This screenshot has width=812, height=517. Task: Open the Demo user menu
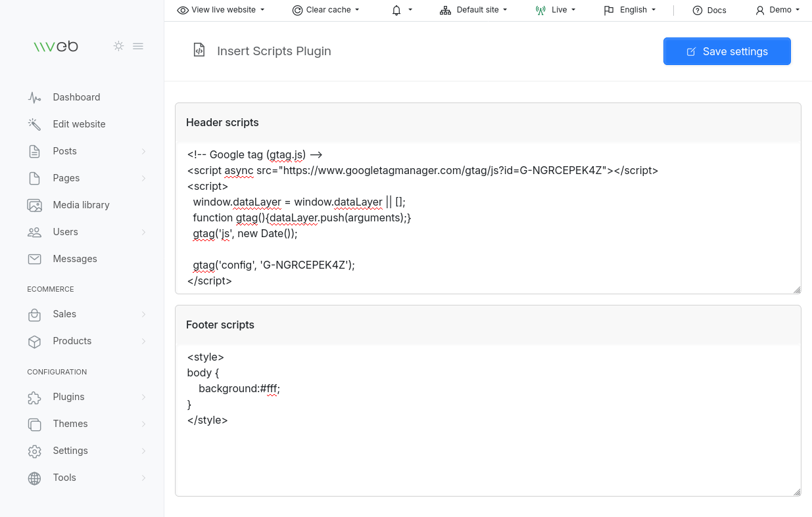(x=778, y=10)
